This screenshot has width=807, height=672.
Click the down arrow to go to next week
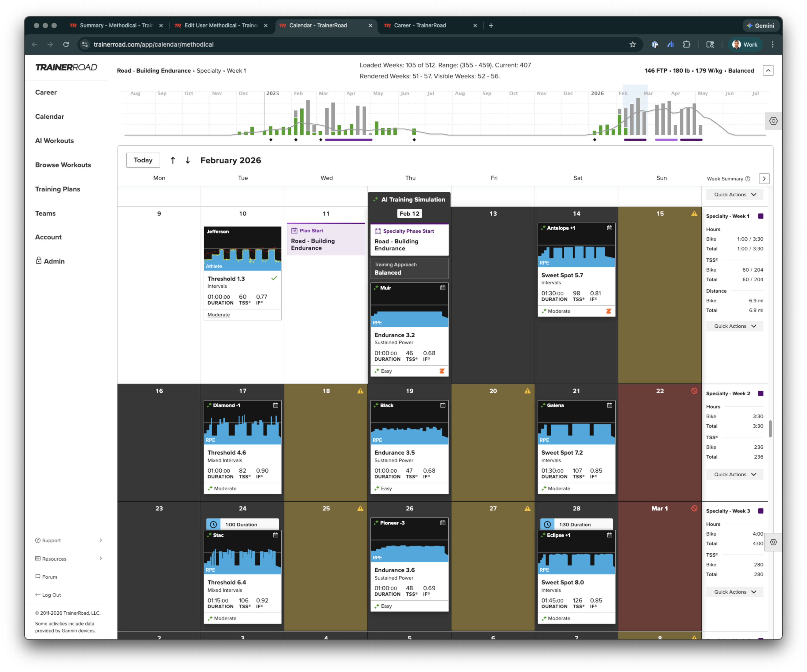(187, 160)
